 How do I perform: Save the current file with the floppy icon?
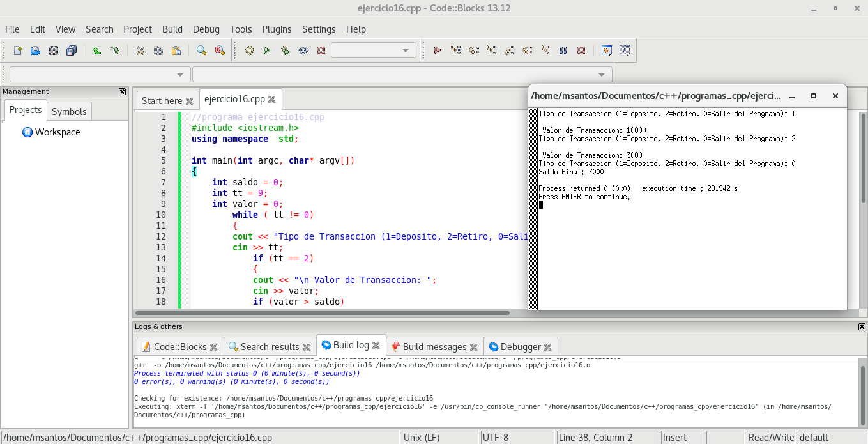click(54, 50)
